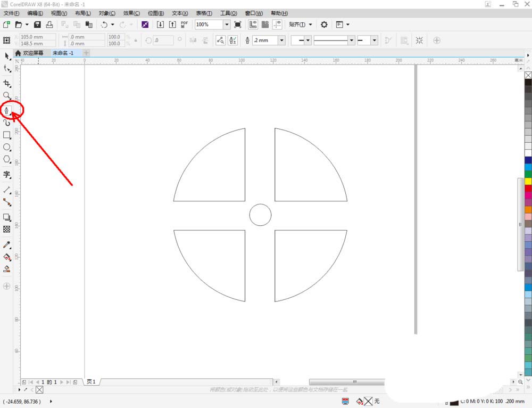Select the Connector line tool
532x408 pixels.
(x=7, y=202)
